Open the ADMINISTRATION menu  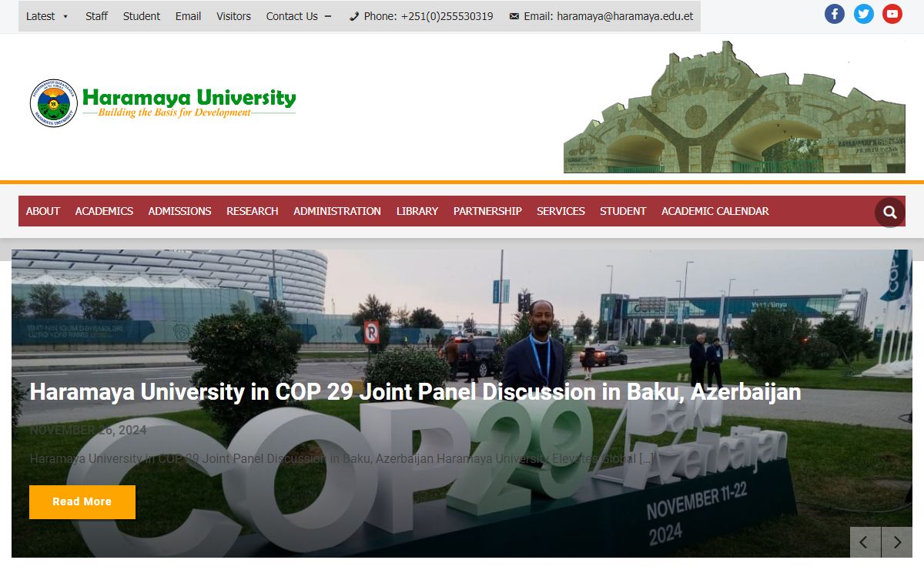[337, 211]
